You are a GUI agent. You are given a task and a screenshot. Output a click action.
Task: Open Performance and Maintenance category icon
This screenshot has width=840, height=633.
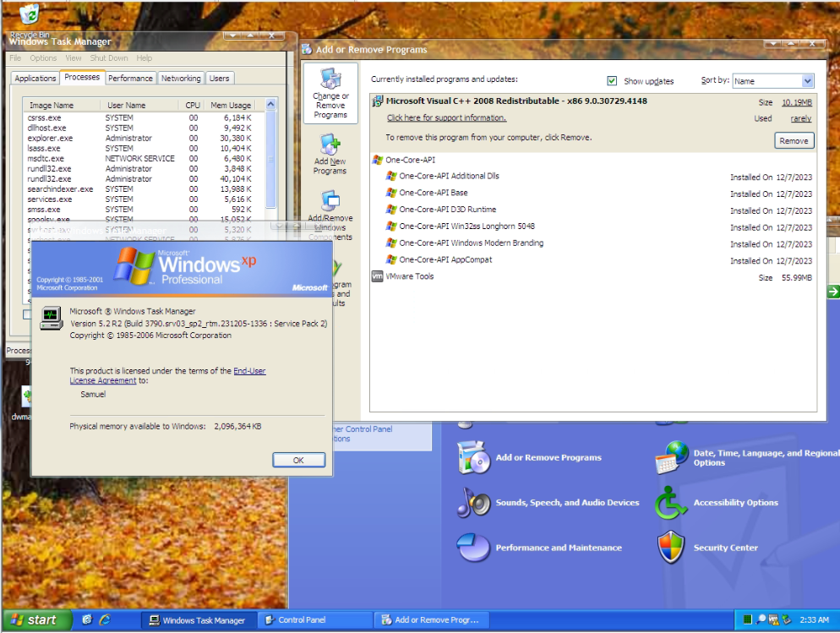(473, 548)
